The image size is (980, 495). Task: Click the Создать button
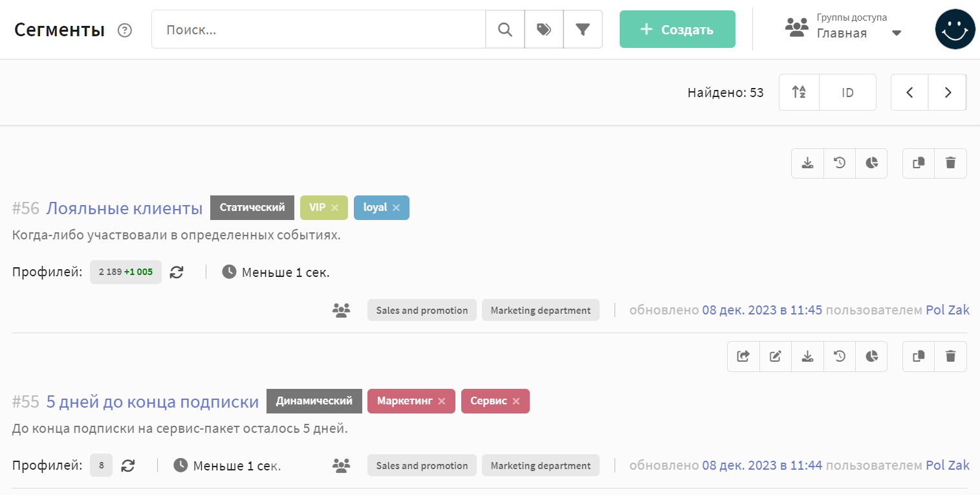point(677,29)
